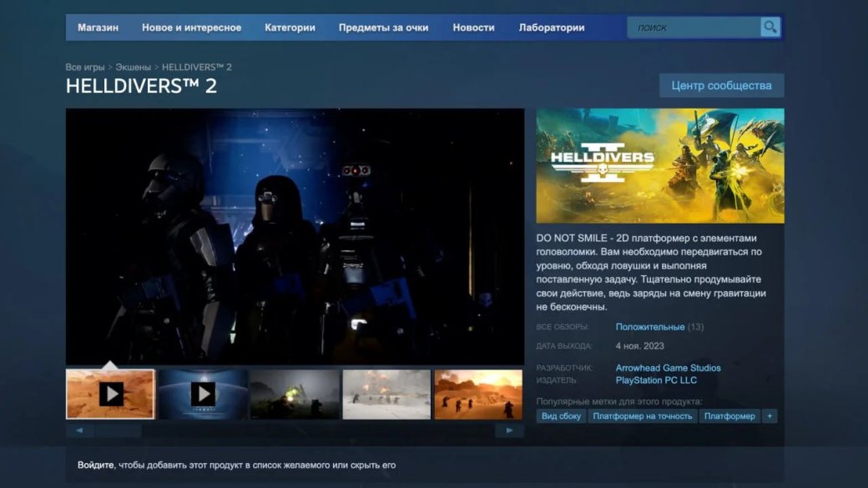
Task: Click the review count (13)
Action: [695, 327]
